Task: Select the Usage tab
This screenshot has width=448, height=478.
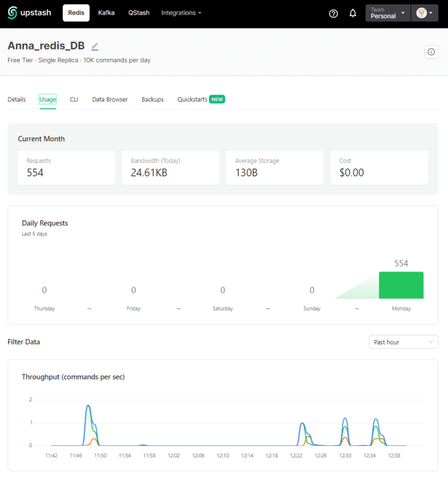Action: click(x=48, y=100)
